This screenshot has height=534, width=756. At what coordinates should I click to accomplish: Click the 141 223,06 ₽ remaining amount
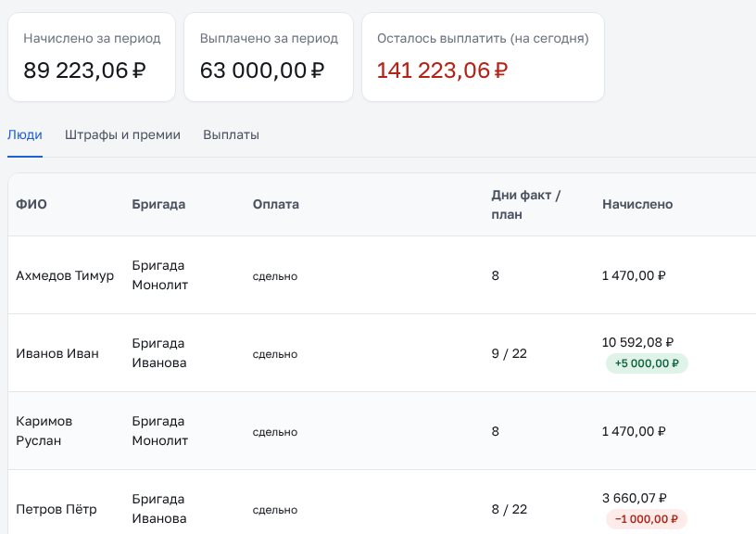click(x=442, y=70)
